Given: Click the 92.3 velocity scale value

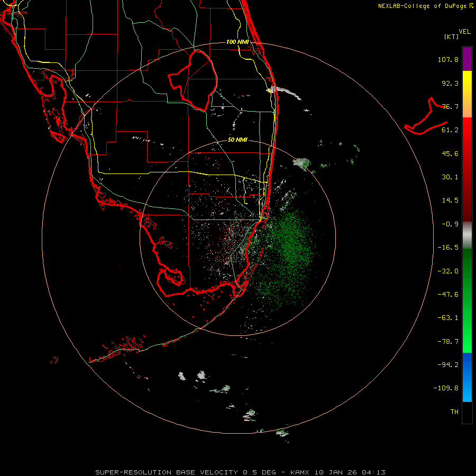Looking at the screenshot, I should [450, 83].
